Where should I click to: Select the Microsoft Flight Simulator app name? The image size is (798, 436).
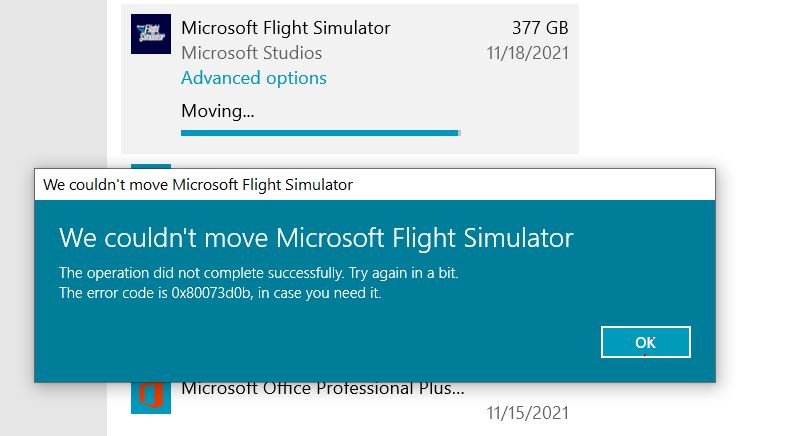pos(286,27)
